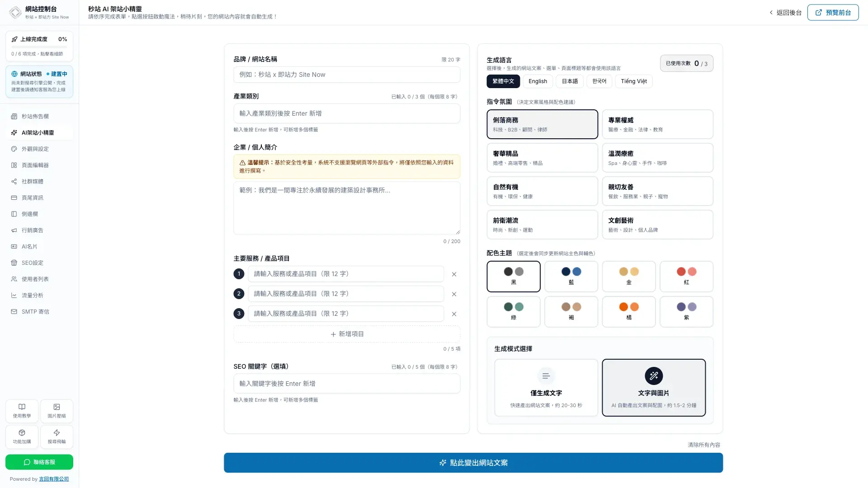Click the 品牌 / 網站名稱 input field

347,75
